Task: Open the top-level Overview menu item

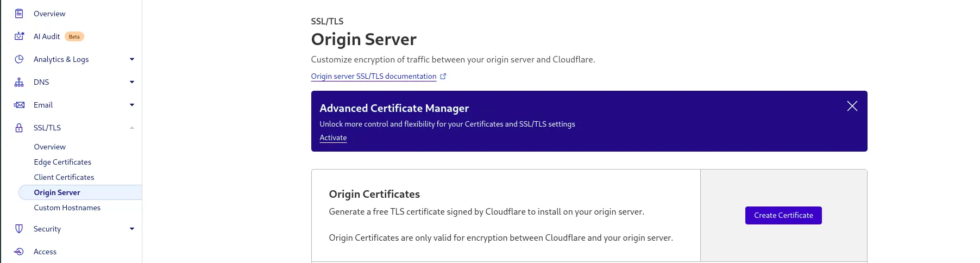Action: pyautogui.click(x=49, y=14)
